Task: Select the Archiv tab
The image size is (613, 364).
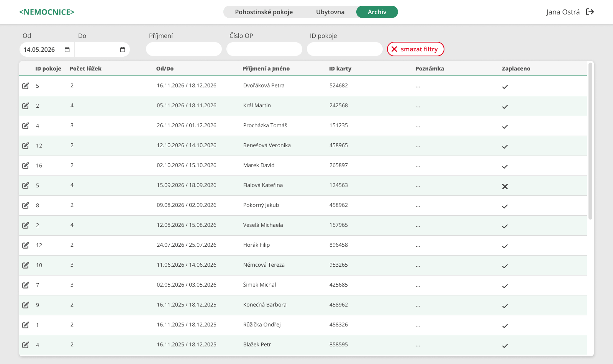Action: [377, 12]
